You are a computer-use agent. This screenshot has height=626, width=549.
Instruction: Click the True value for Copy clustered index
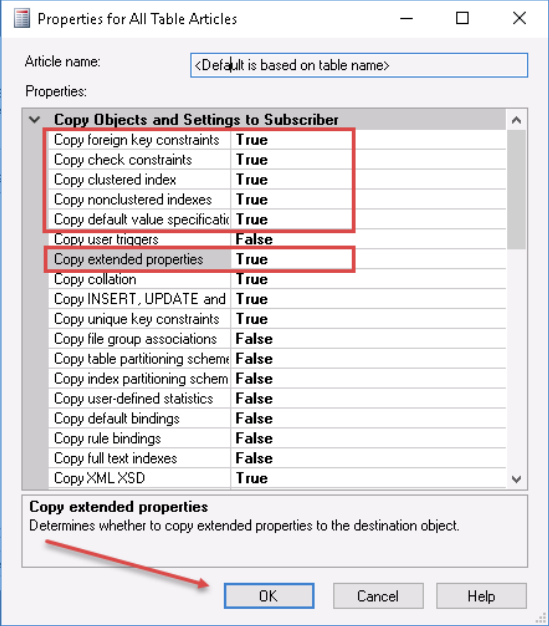(x=252, y=180)
